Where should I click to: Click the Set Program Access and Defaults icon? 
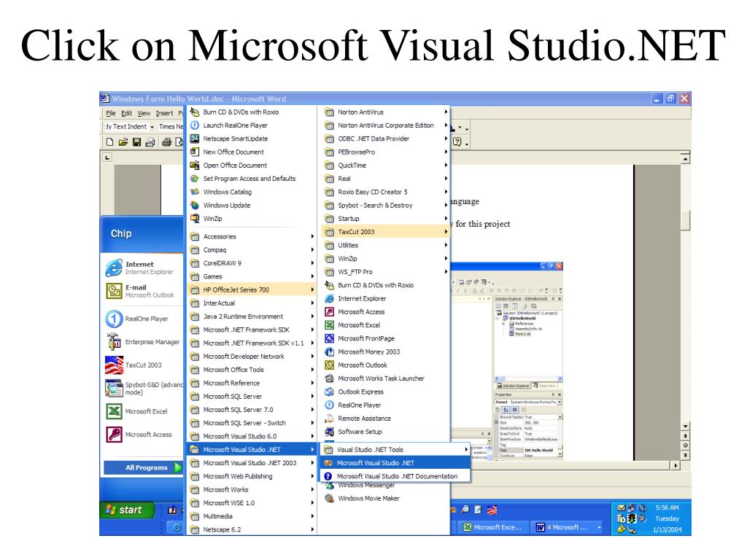[x=194, y=179]
